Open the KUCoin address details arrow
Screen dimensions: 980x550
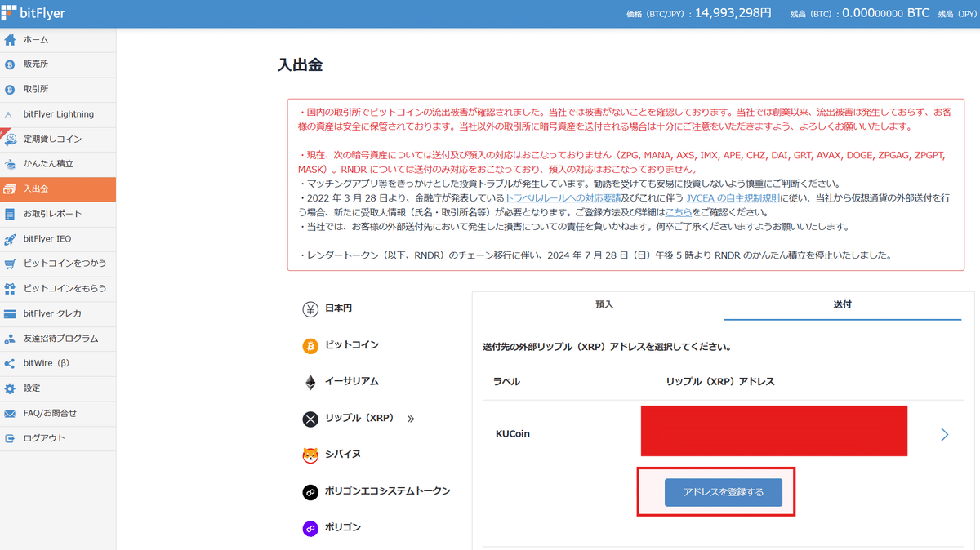tap(944, 434)
